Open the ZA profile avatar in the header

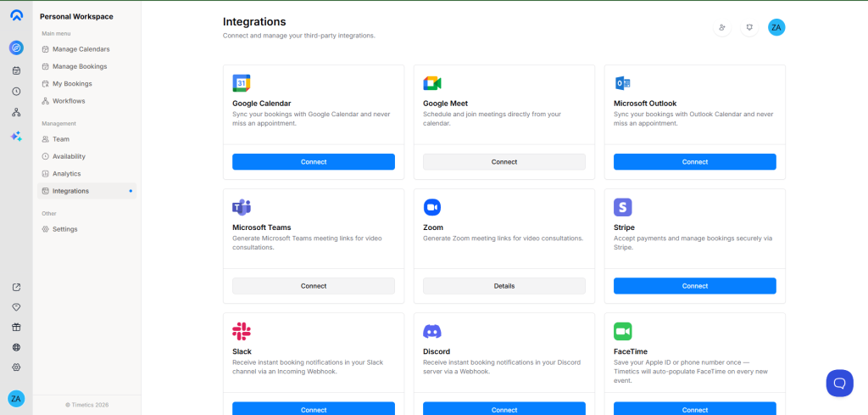pyautogui.click(x=776, y=27)
